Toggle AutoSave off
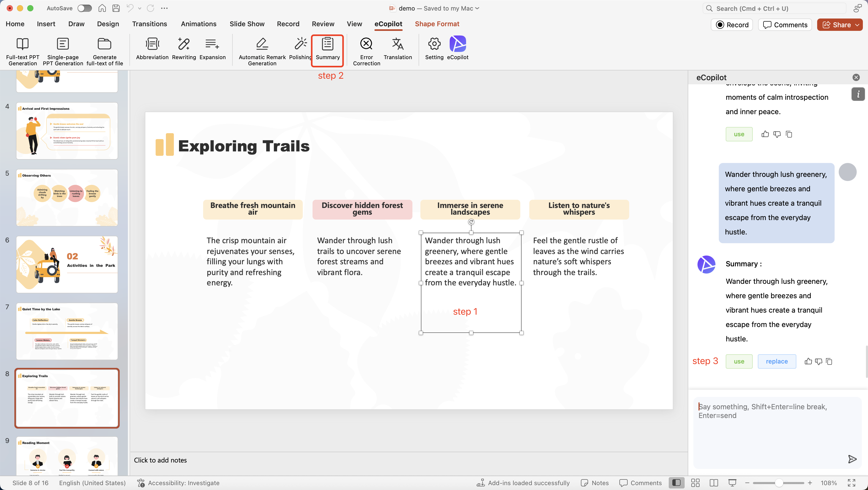The height and width of the screenshot is (490, 868). click(x=84, y=8)
